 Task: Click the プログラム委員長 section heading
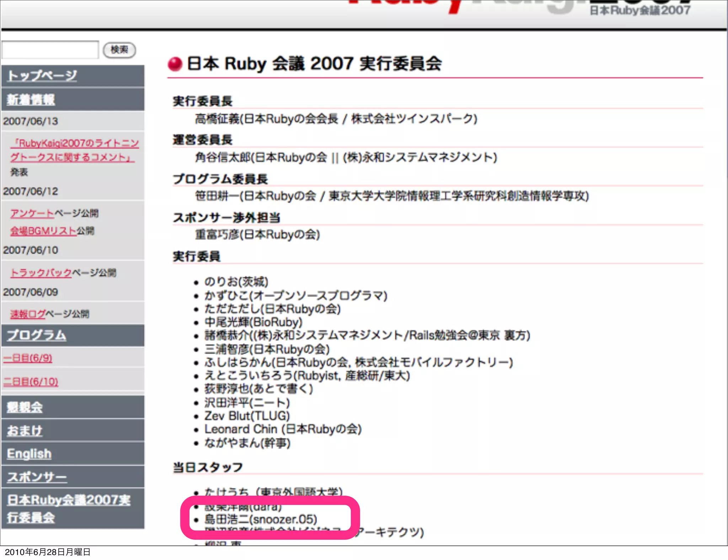pos(220,179)
